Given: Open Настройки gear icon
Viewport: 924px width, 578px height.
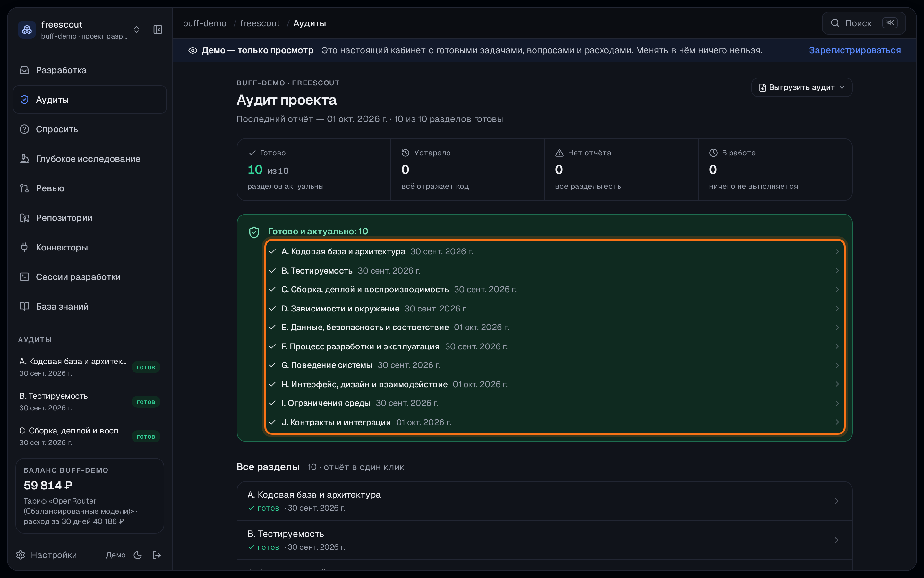Looking at the screenshot, I should (21, 555).
